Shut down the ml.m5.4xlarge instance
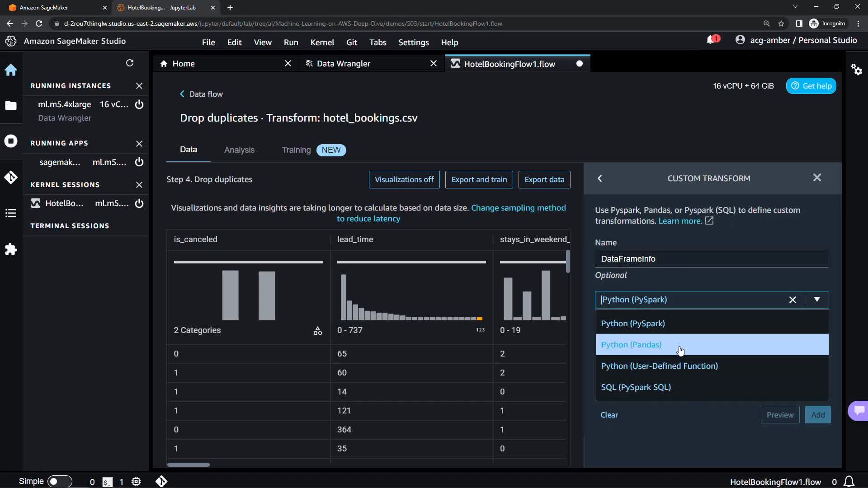The width and height of the screenshot is (868, 488). pyautogui.click(x=139, y=104)
